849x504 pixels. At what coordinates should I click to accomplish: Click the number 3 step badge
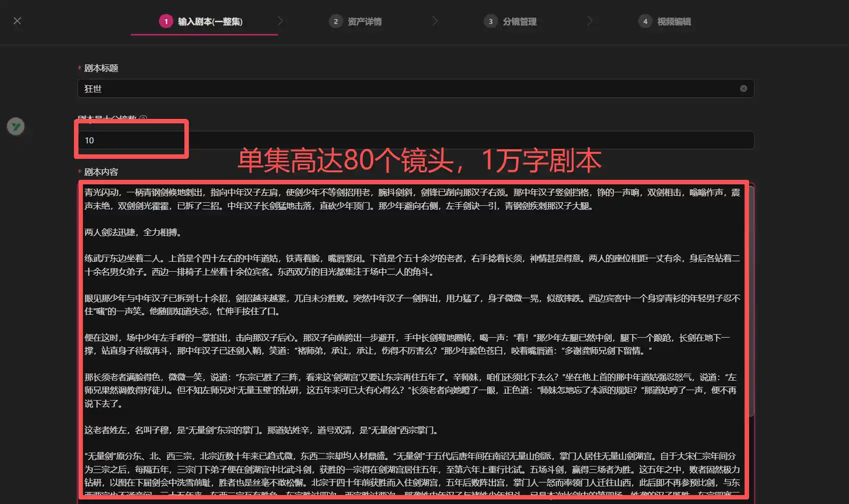pyautogui.click(x=491, y=21)
